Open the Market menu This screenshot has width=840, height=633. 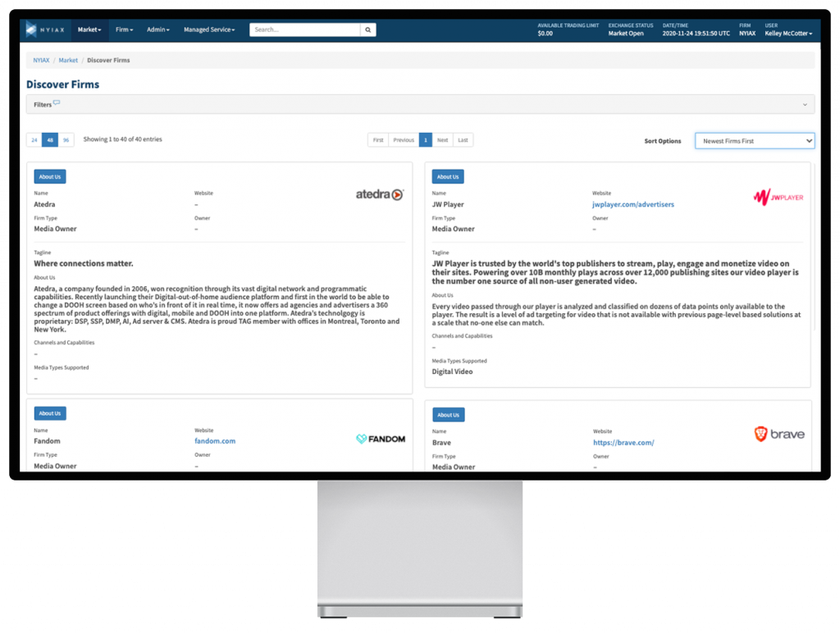click(89, 30)
